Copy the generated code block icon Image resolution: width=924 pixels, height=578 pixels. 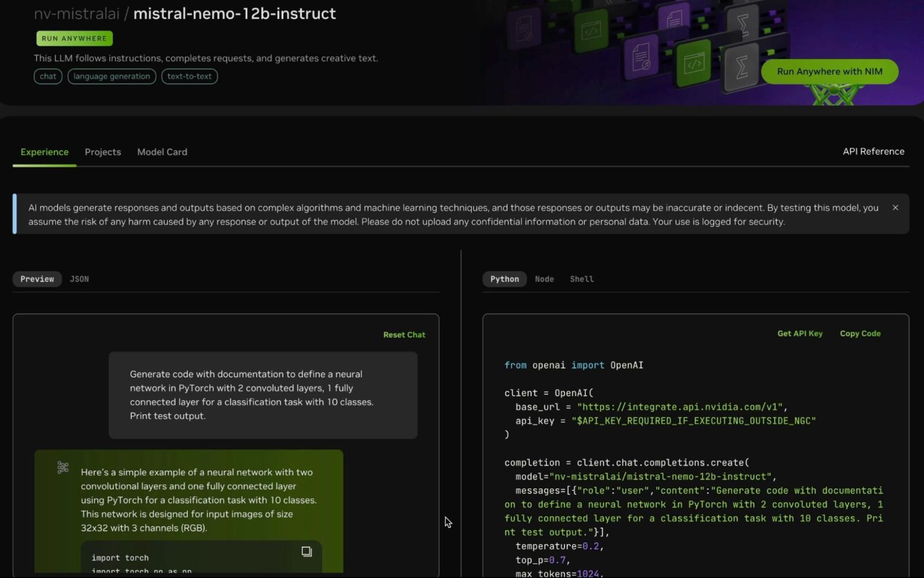(307, 552)
